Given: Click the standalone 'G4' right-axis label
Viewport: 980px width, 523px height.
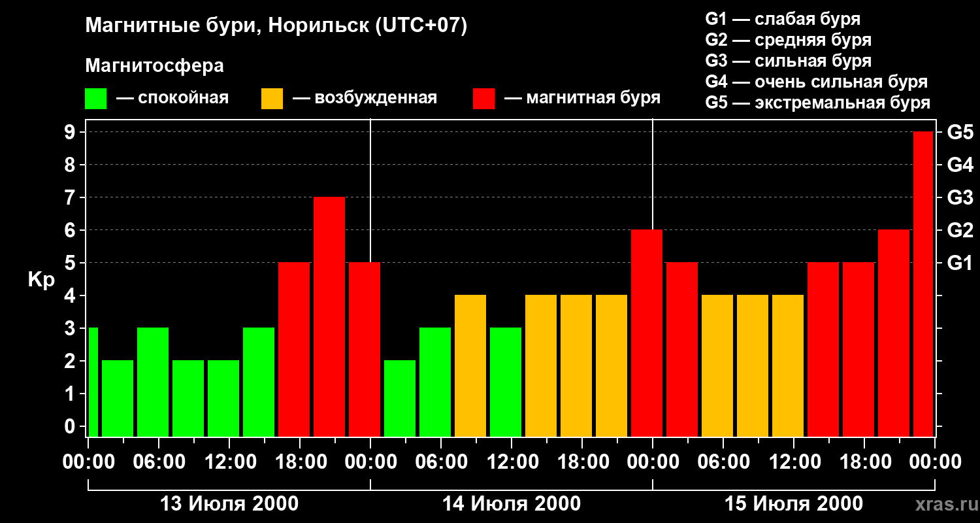Looking at the screenshot, I should click(960, 165).
